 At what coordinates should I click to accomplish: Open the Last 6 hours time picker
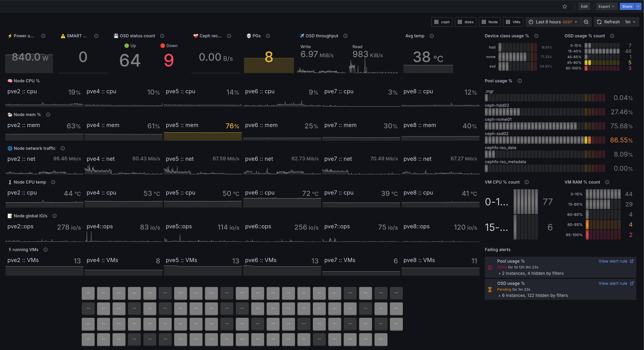(x=553, y=22)
